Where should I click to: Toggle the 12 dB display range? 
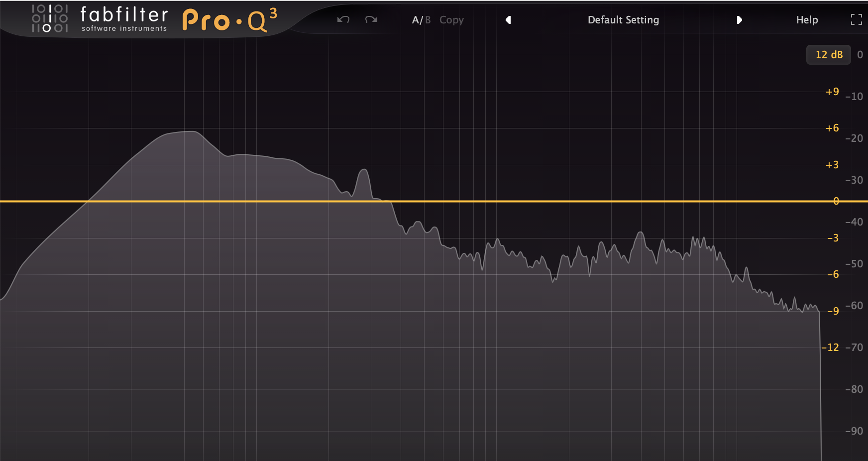point(828,55)
